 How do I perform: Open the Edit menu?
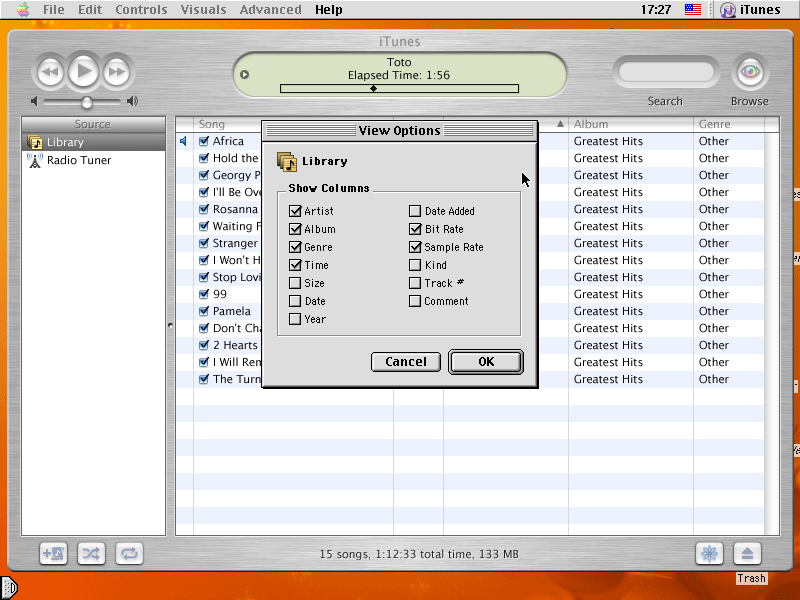tap(90, 9)
